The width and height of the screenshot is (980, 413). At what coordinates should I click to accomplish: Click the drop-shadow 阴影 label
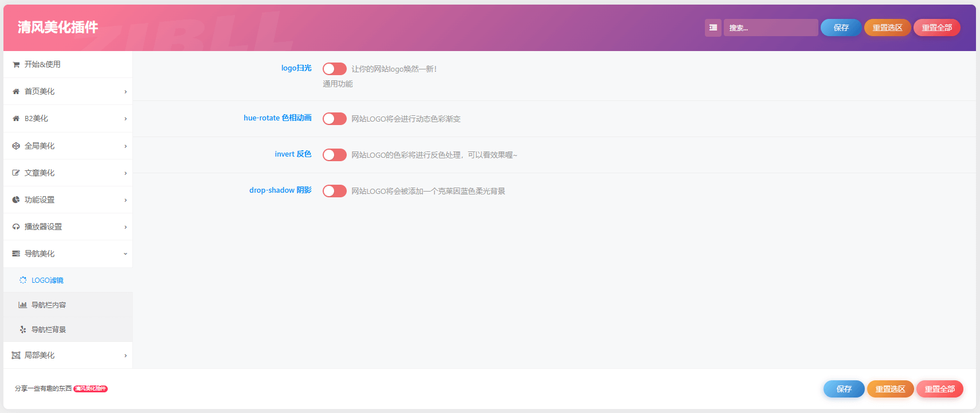[280, 190]
